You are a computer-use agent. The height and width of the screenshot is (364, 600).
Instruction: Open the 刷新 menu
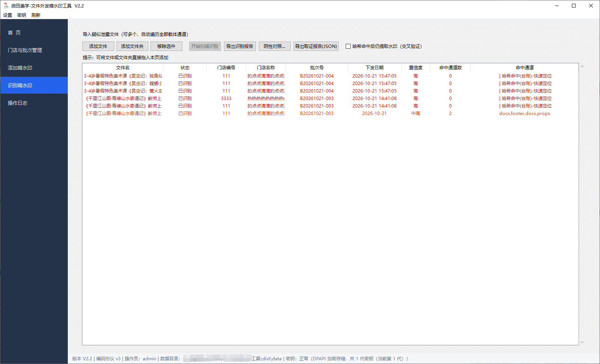(36, 15)
